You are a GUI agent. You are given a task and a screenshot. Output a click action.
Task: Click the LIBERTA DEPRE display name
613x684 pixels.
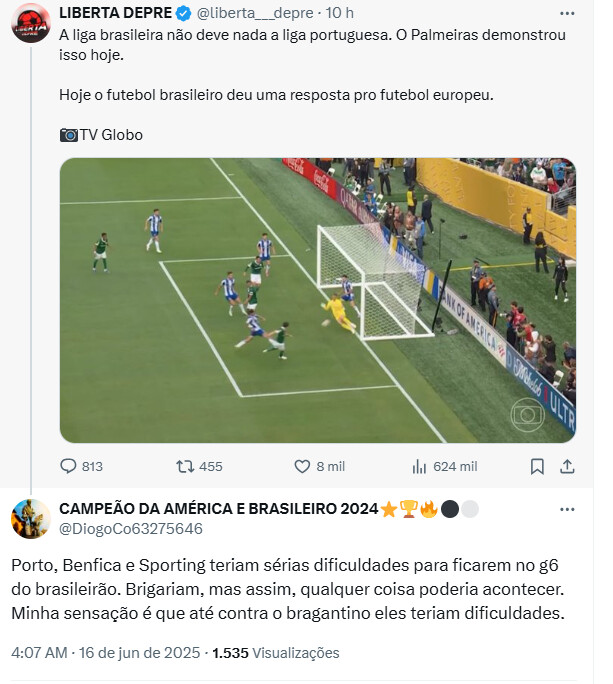tap(116, 13)
